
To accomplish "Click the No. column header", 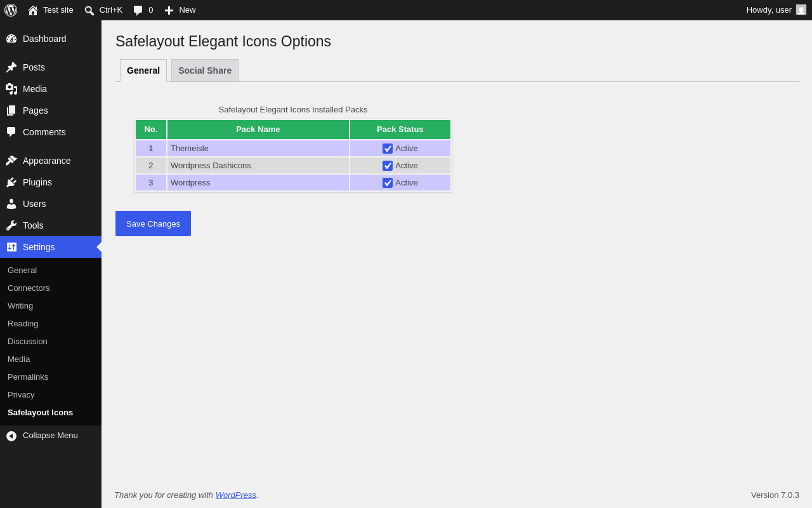I will click(x=151, y=130).
